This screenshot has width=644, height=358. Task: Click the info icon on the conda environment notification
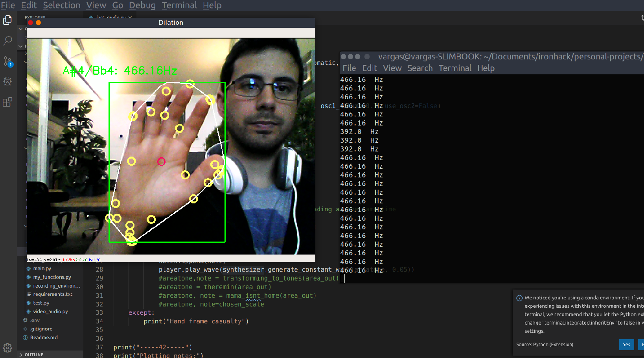(x=519, y=298)
